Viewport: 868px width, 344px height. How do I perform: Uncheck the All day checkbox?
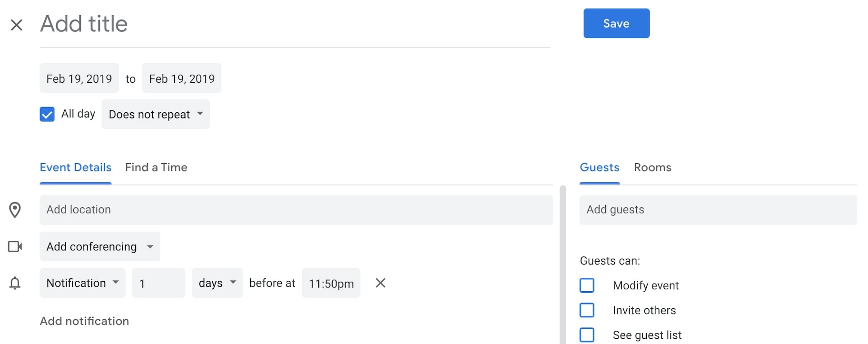47,114
